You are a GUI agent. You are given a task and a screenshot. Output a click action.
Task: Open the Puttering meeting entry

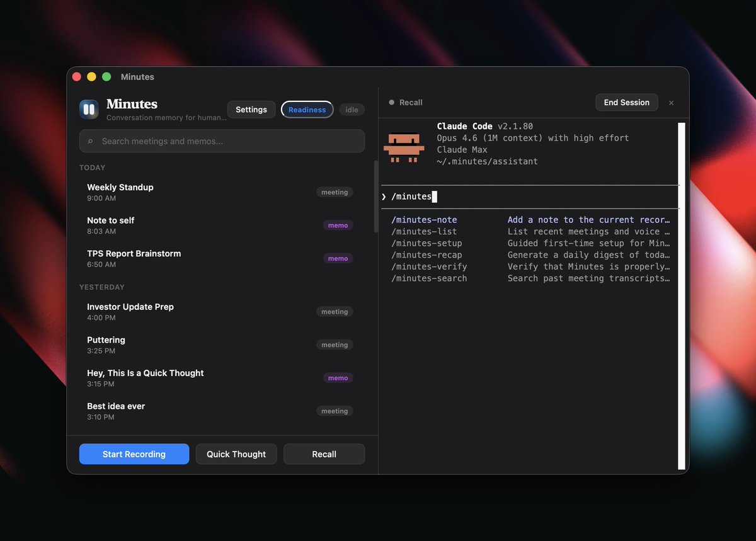(222, 345)
